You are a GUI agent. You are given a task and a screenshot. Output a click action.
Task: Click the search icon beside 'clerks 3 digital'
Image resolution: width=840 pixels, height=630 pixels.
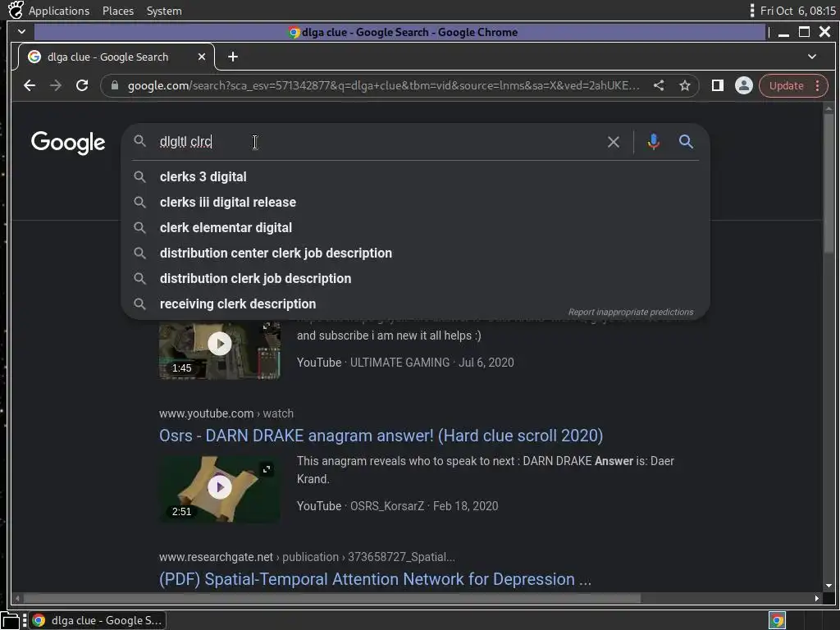(139, 177)
